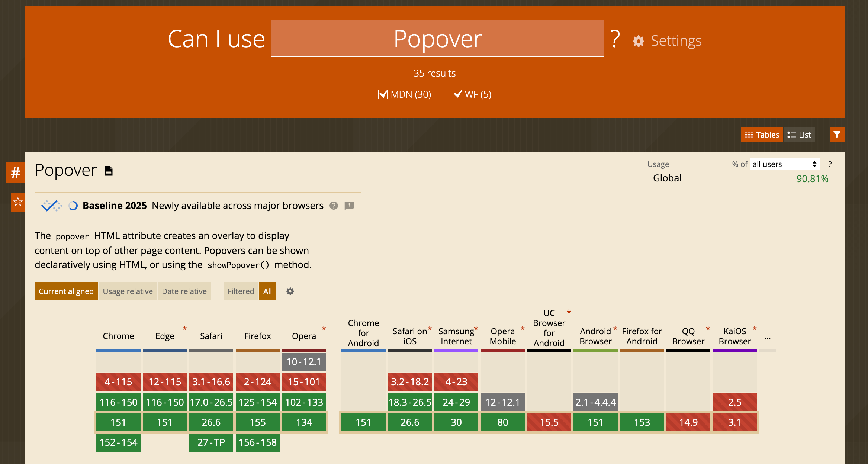Click the Baseline loading ring icon
The height and width of the screenshot is (464, 868).
tap(73, 206)
